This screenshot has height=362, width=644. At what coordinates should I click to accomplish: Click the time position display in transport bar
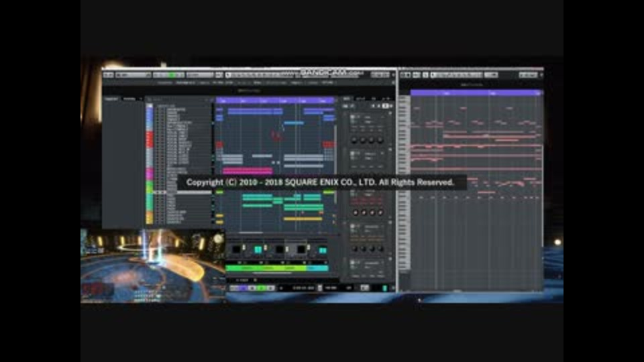(x=303, y=288)
